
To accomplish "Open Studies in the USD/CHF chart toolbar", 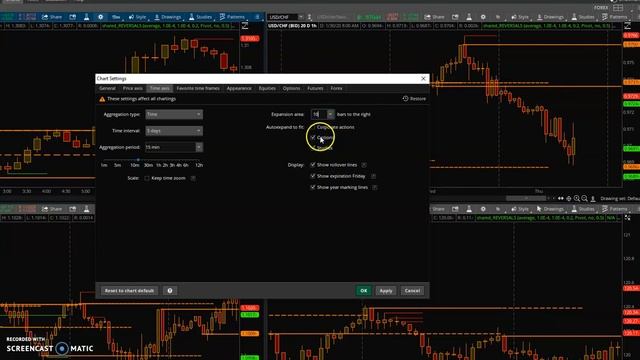I will tap(583, 17).
